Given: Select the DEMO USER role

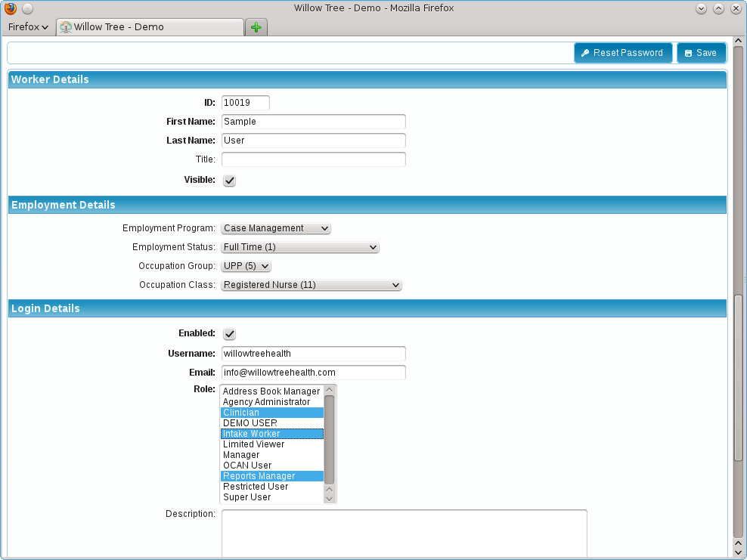Looking at the screenshot, I should (272, 423).
